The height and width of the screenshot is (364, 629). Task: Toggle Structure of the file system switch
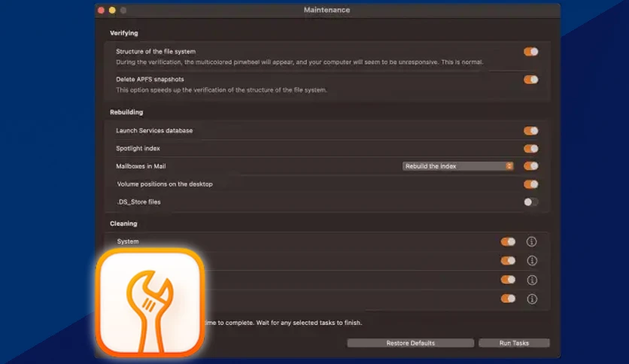click(530, 52)
